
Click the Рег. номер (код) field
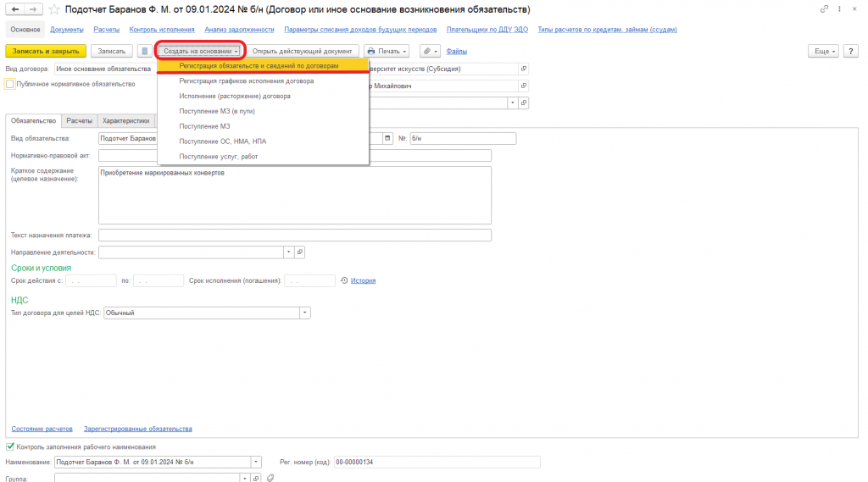click(437, 462)
